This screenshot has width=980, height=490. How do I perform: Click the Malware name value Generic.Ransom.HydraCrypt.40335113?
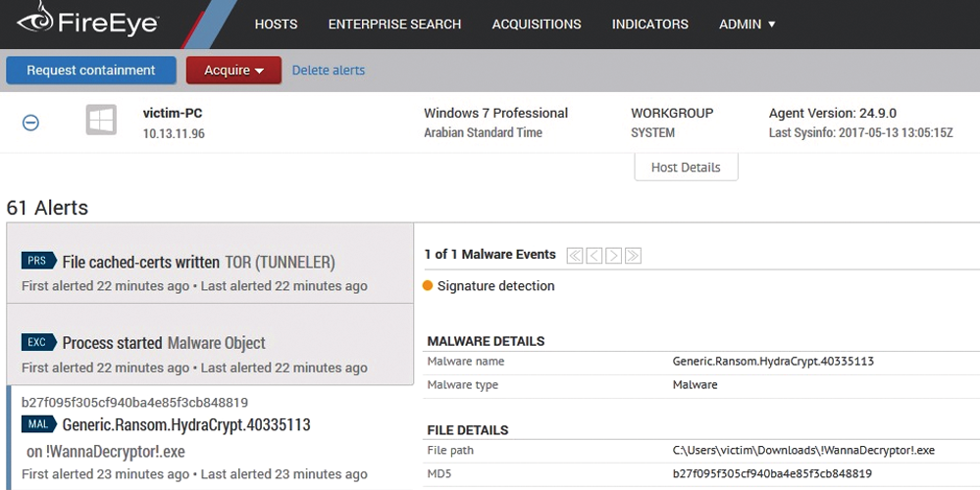(773, 361)
